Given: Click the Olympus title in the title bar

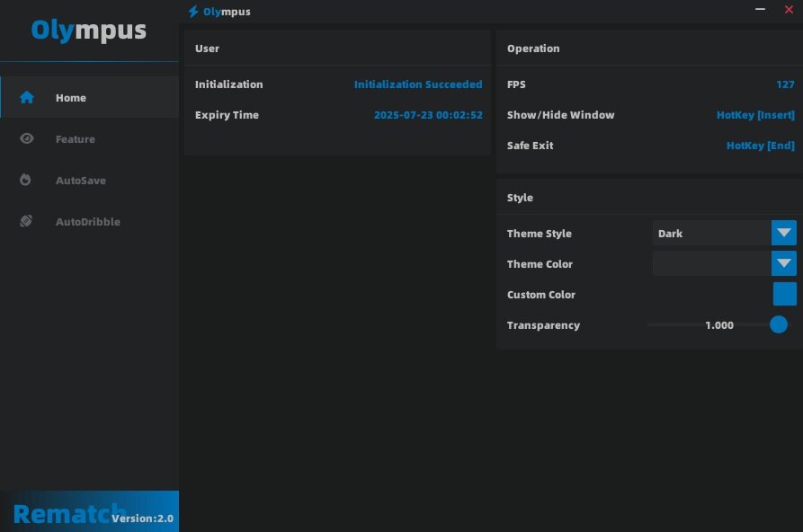Looking at the screenshot, I should tap(227, 12).
